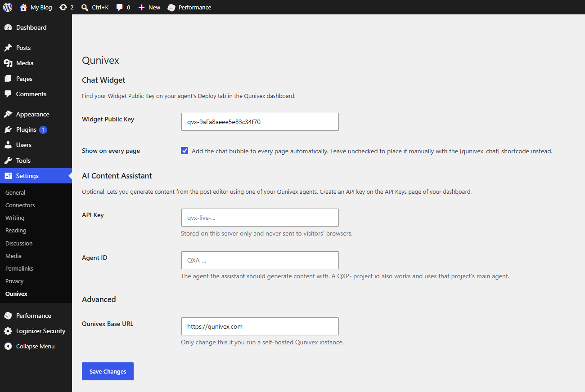This screenshot has width=585, height=392.
Task: Uncheck the Show on every page checkbox
Action: pos(184,151)
